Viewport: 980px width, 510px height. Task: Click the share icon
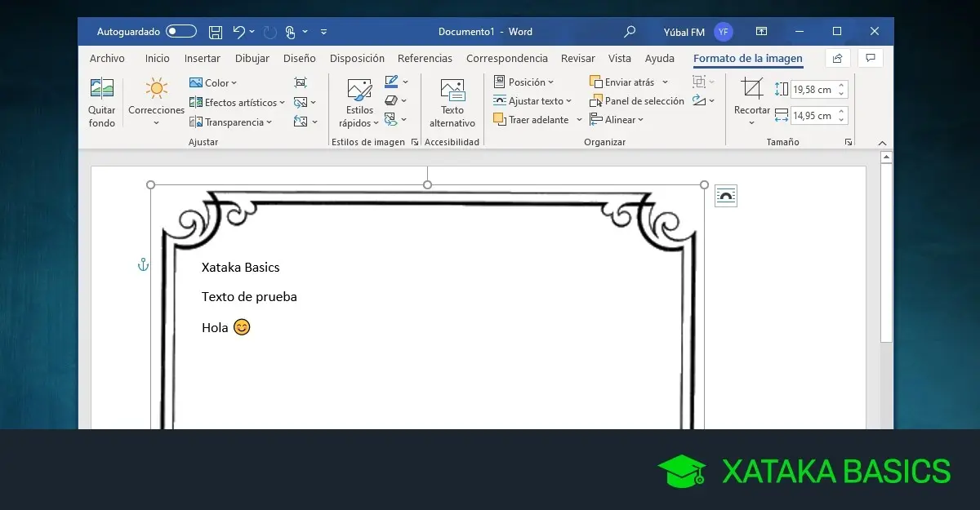click(x=837, y=58)
